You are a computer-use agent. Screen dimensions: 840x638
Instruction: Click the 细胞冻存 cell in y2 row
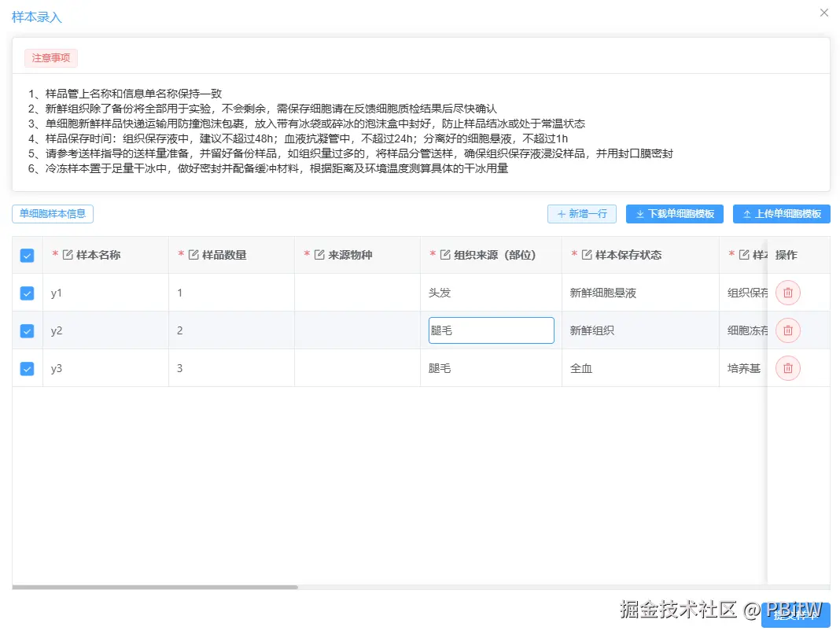point(744,330)
